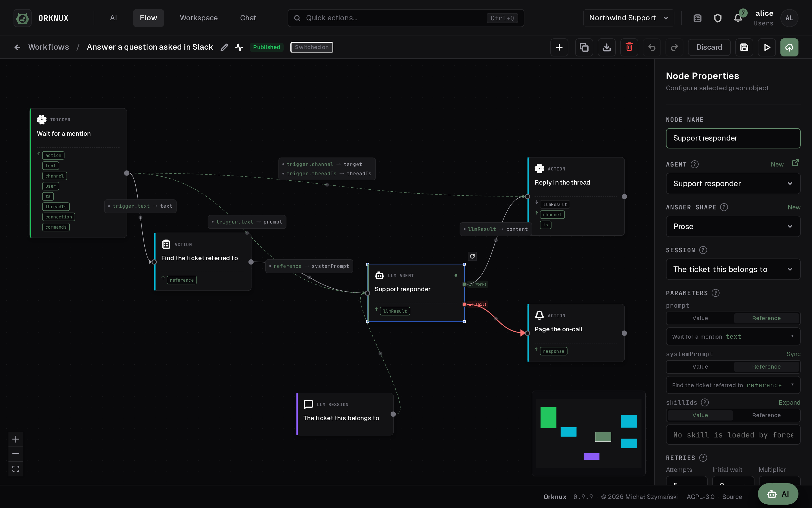Set prompt parameter to Value mode
The height and width of the screenshot is (508, 812).
(x=700, y=318)
